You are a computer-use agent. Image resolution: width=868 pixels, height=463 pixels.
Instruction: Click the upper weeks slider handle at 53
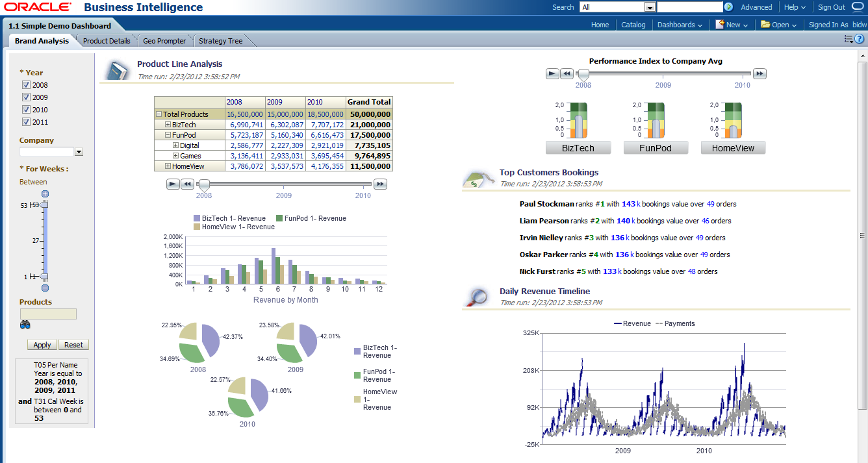pyautogui.click(x=44, y=205)
